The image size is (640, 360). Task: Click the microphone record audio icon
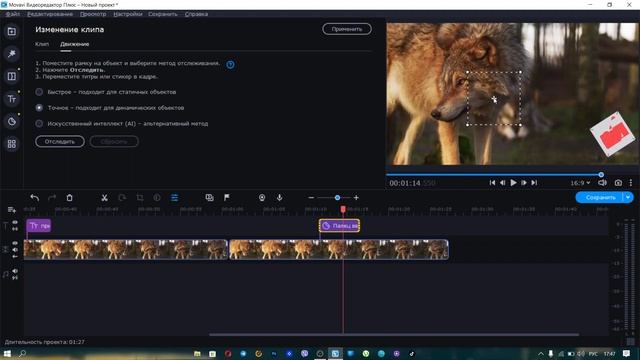pyautogui.click(x=280, y=198)
